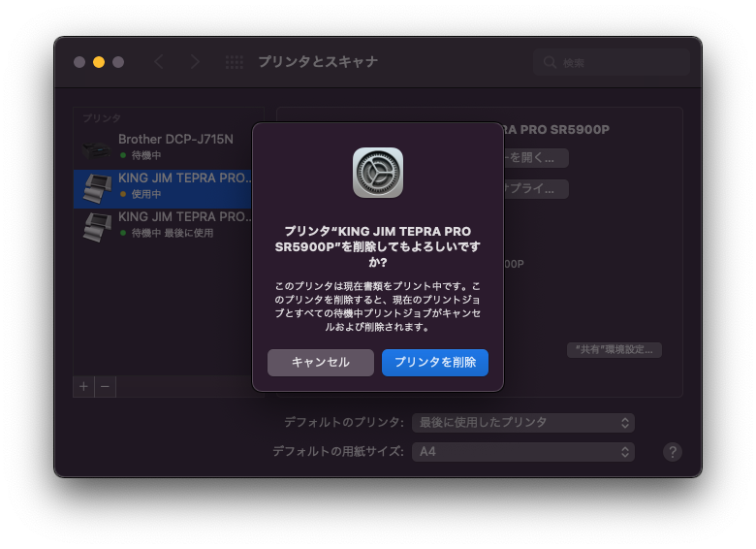Image resolution: width=756 pixels, height=549 pixels.
Task: Click the "共有"環境設定... button
Action: [x=614, y=350]
